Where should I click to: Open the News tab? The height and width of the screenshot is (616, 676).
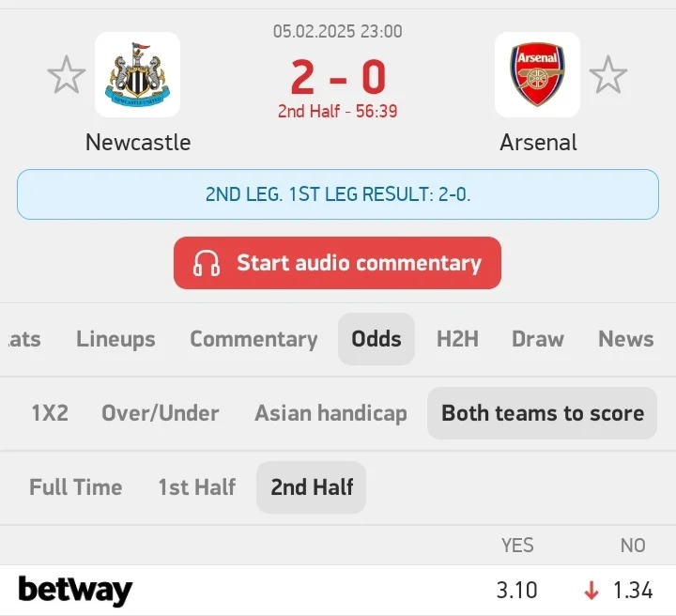(625, 339)
